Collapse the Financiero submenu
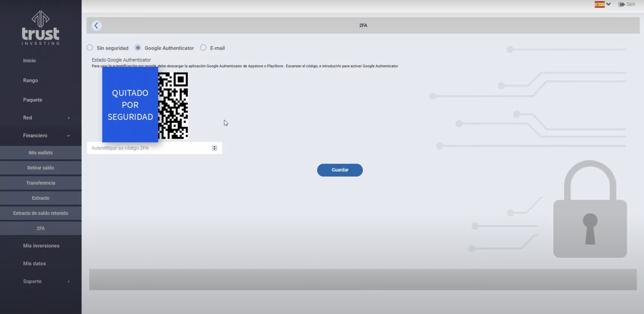644x314 pixels. pyautogui.click(x=68, y=136)
